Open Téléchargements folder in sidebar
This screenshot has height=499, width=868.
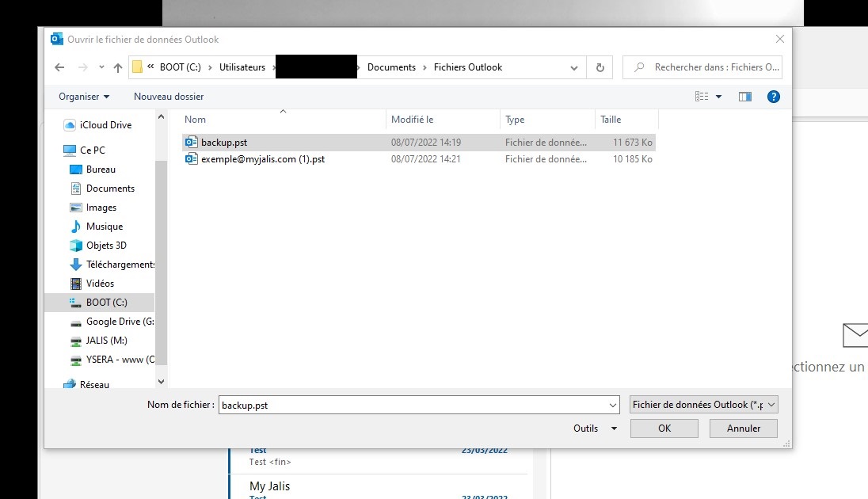120,265
